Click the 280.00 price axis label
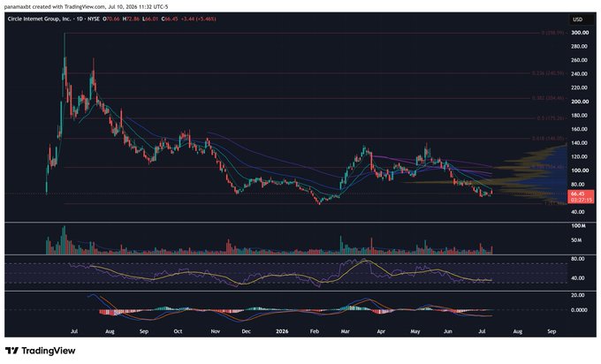Screen dimensions: 601x364 580,46
